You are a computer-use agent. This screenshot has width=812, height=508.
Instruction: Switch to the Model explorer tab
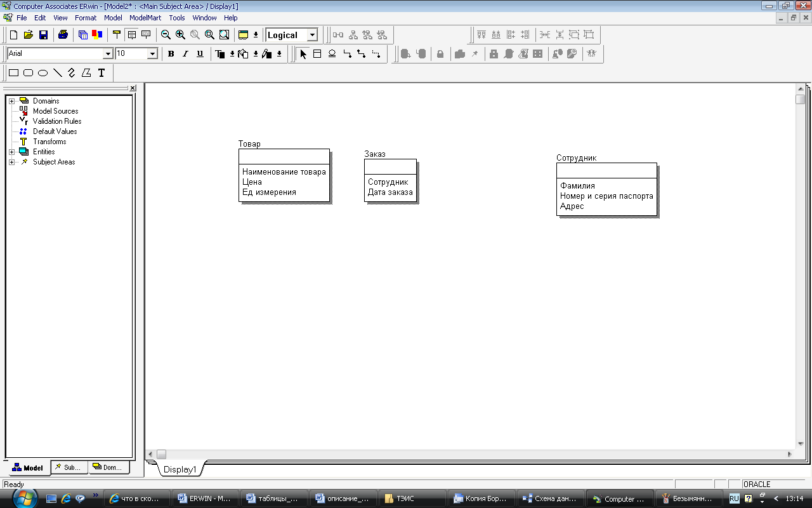(27, 468)
